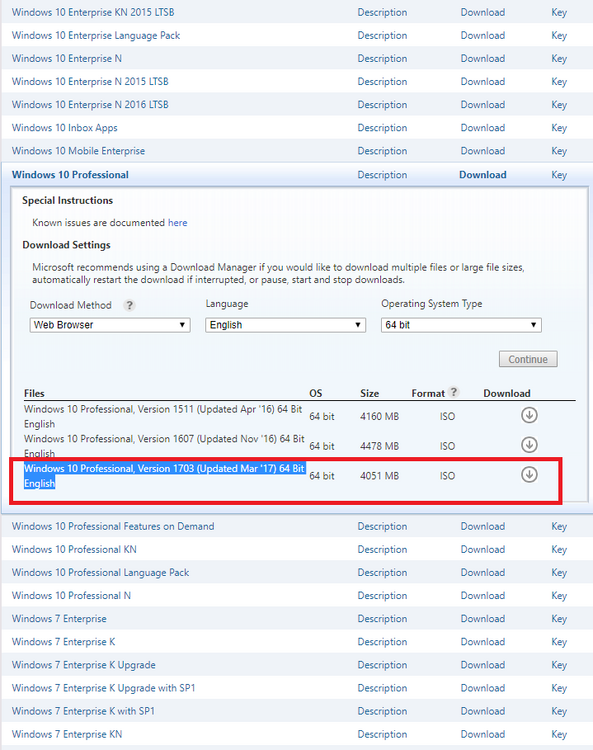Select the highlighted Version 1703 file name
The width and height of the screenshot is (593, 750).
point(165,476)
